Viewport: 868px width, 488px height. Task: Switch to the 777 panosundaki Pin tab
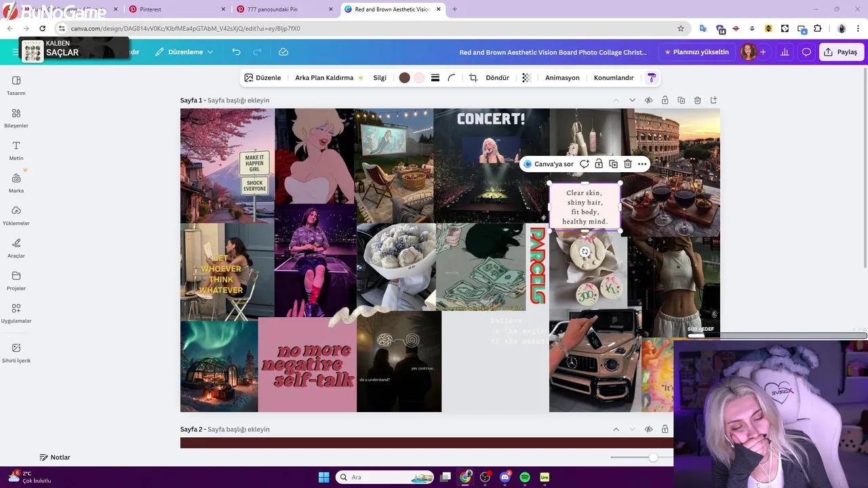tap(285, 9)
